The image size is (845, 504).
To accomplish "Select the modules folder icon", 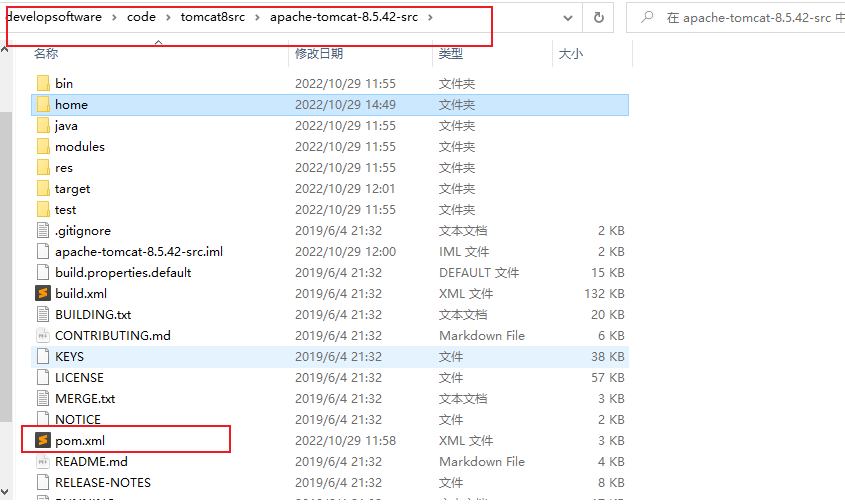I will [x=43, y=147].
